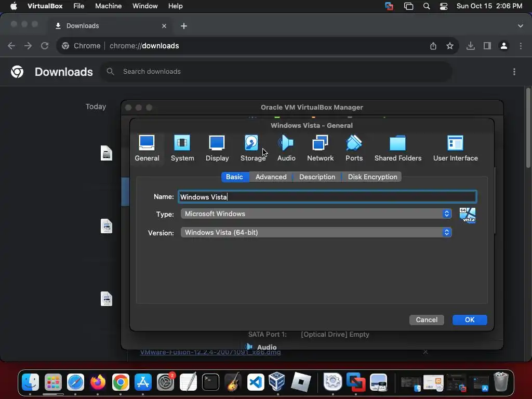
Task: Expand the Type dropdown Microsoft Windows
Action: (316, 214)
